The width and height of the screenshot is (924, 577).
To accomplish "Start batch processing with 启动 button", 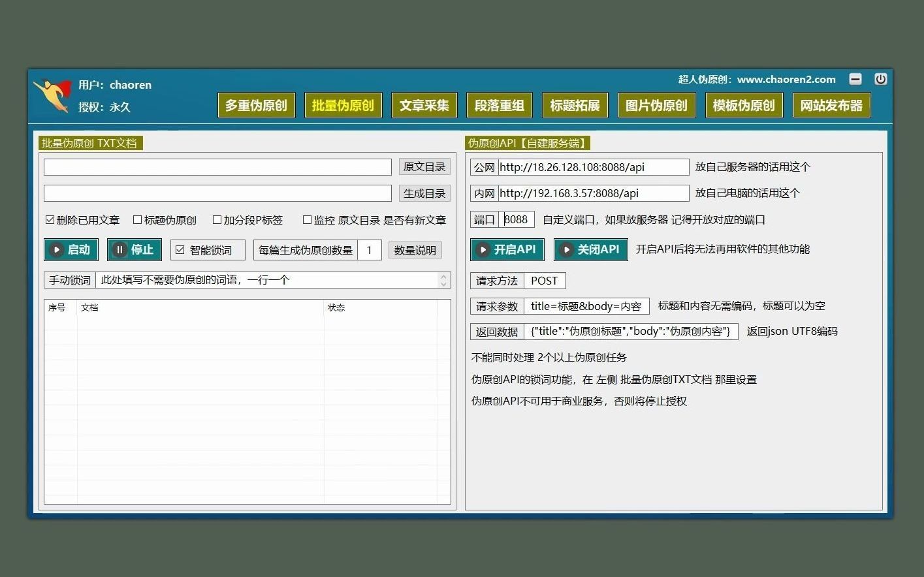I will click(71, 249).
